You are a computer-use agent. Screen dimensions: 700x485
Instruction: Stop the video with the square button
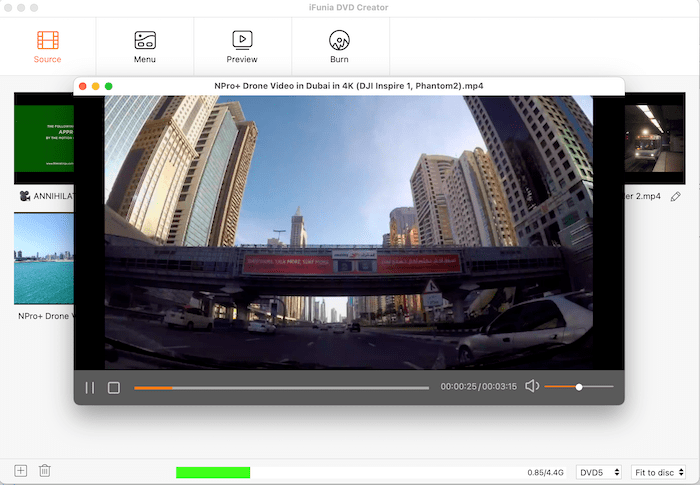(x=114, y=387)
